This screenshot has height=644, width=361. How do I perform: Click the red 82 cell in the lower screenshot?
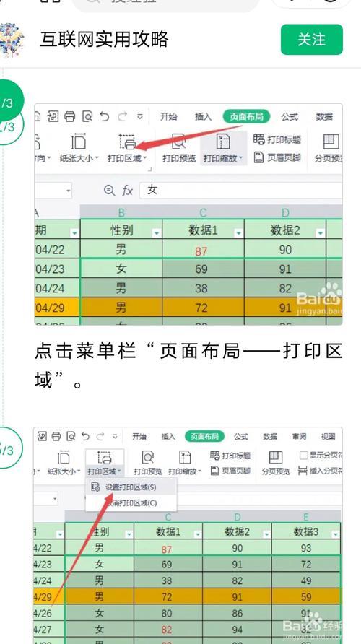[168, 630]
